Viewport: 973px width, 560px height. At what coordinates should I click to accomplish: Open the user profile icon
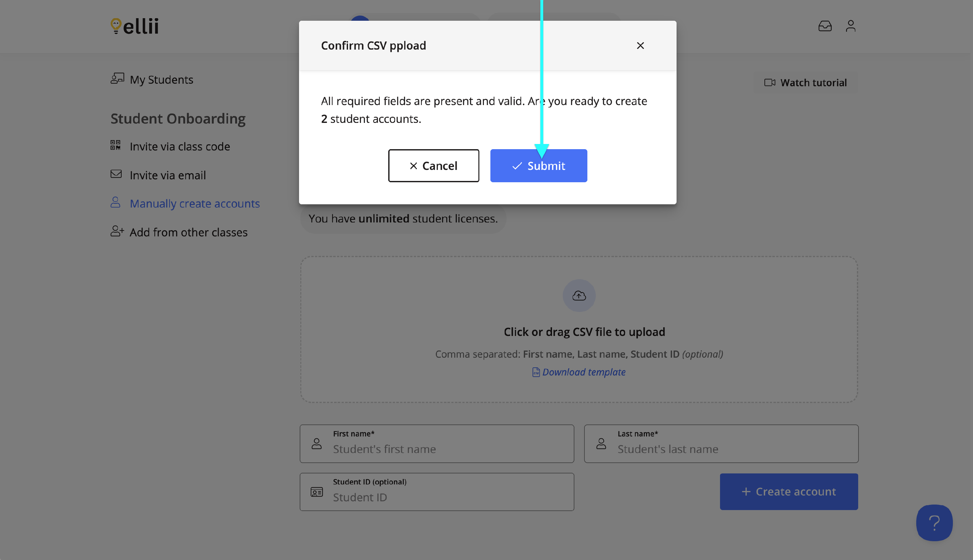tap(850, 26)
